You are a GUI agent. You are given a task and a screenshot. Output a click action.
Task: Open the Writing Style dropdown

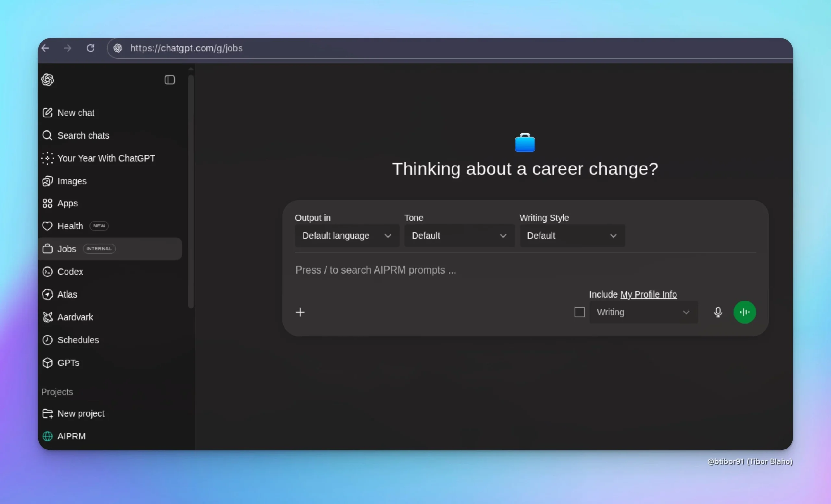[x=572, y=236]
